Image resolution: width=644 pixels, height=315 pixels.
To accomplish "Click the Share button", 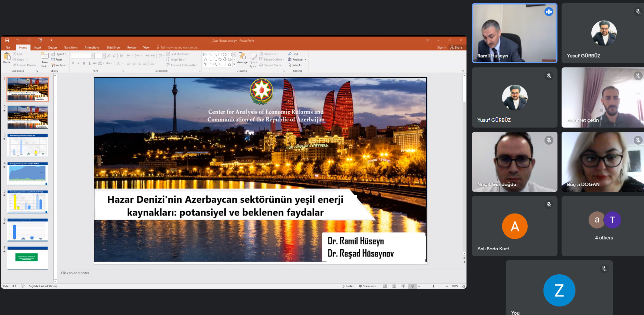I will tap(456, 48).
